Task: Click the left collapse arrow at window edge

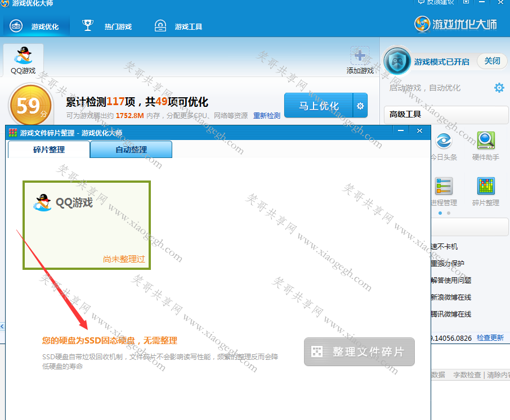Action: [2, 327]
